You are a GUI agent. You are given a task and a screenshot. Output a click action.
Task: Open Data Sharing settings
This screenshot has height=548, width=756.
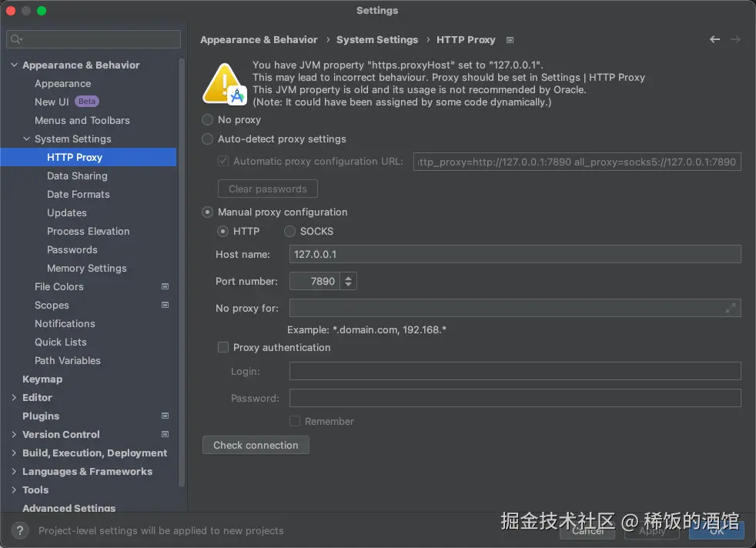(x=77, y=175)
